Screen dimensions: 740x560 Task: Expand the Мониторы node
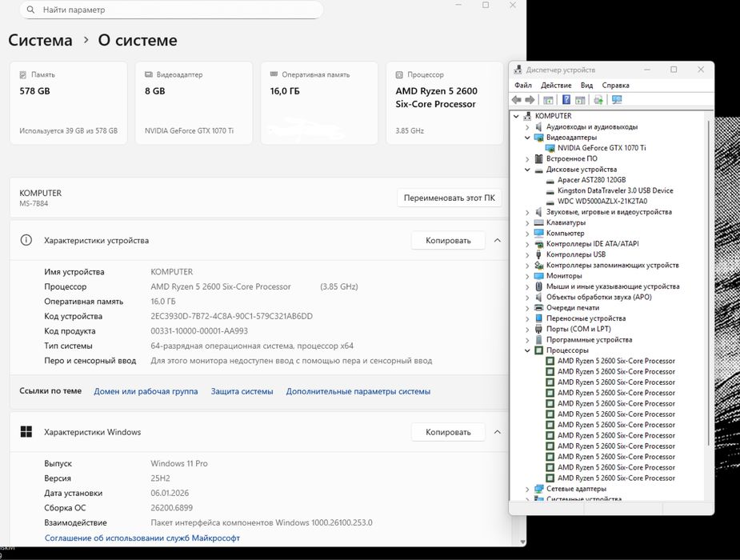click(527, 276)
